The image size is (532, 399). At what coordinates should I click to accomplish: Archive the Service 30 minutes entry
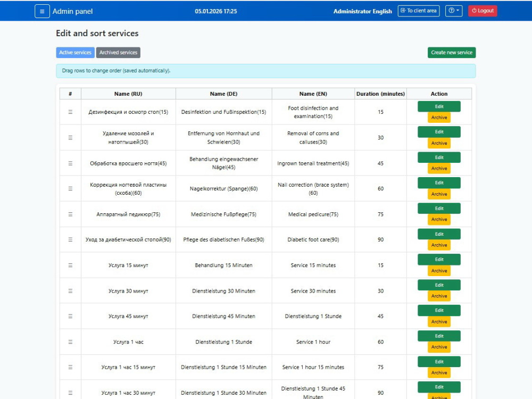439,296
